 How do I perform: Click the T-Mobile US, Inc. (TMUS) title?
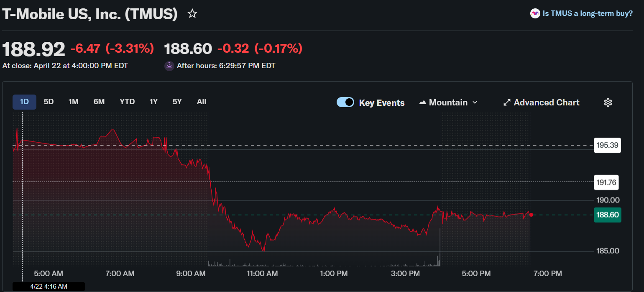click(x=90, y=14)
